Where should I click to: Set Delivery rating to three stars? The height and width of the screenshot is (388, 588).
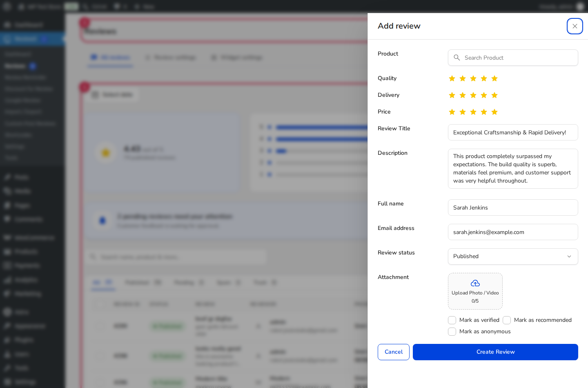point(473,95)
